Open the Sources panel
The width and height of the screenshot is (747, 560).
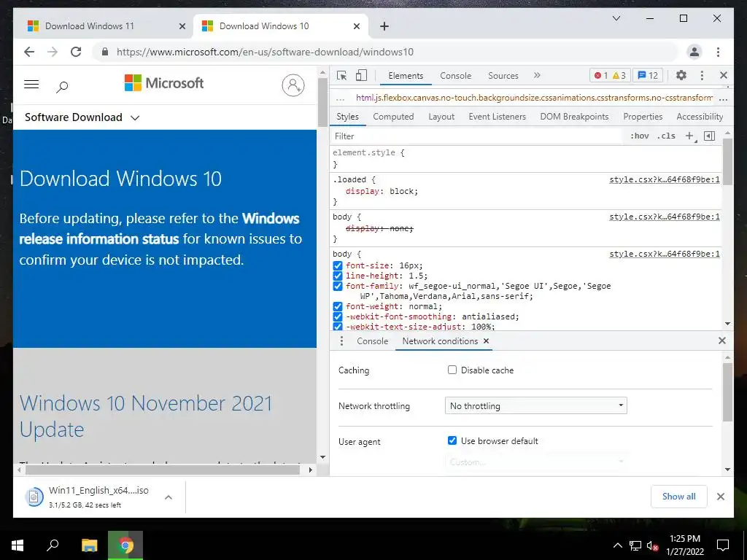(503, 76)
